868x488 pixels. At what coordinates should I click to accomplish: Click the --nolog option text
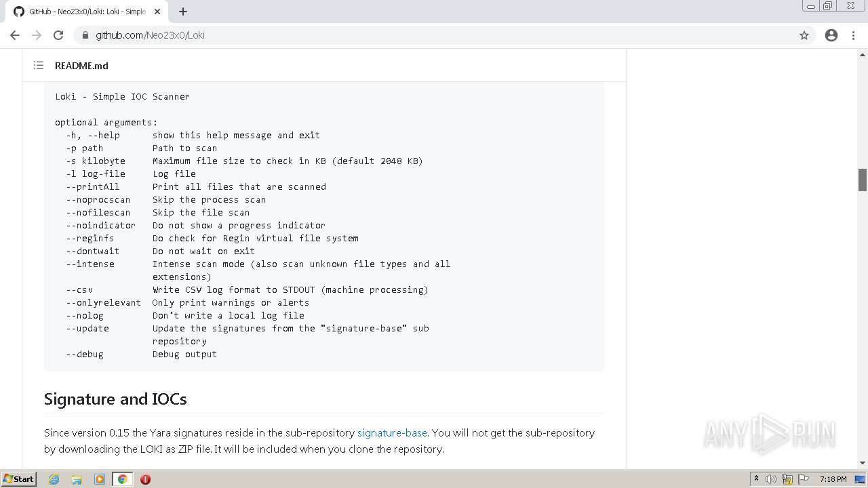click(85, 315)
